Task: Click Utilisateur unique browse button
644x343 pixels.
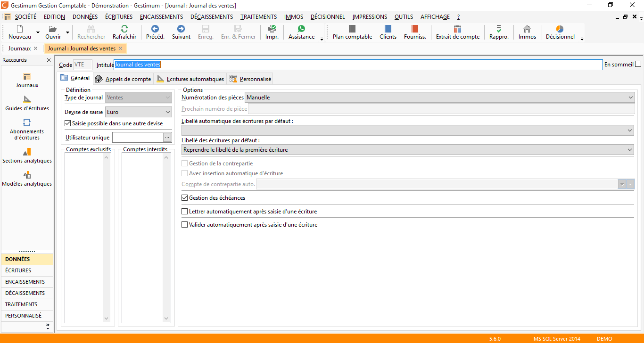Action: coord(167,138)
